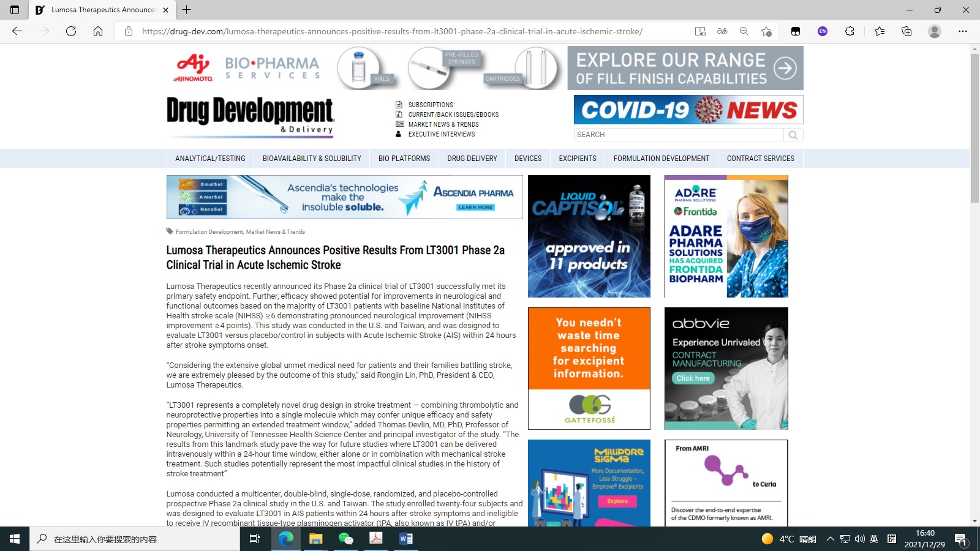Viewport: 980px width, 551px height.
Task: Click the page vertical scrollbar thumb
Action: pos(974,128)
